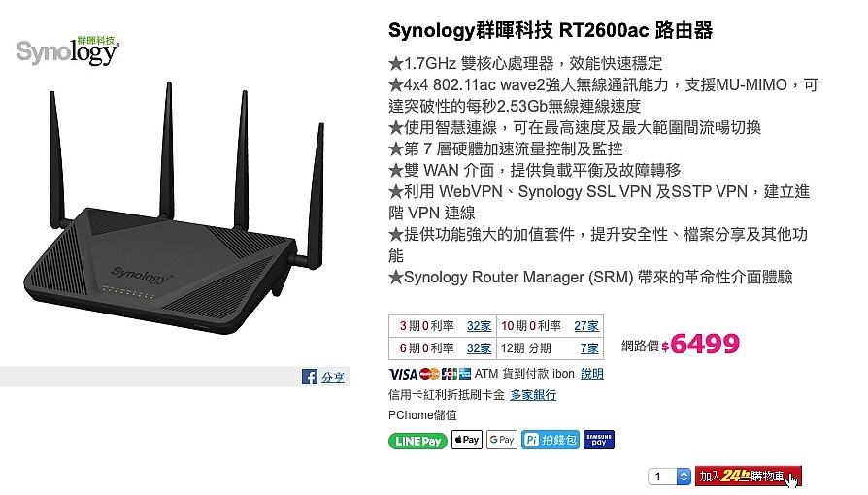View the 27家 banks for 10期0利率

click(x=586, y=325)
